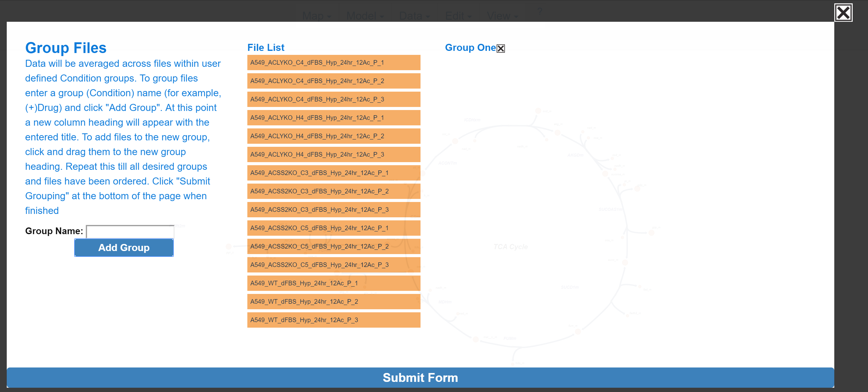
Task: Select file A549_ACSS2KO_C5_dFBS_Hyp_24hr_12Ac_P_3
Action: click(x=333, y=265)
